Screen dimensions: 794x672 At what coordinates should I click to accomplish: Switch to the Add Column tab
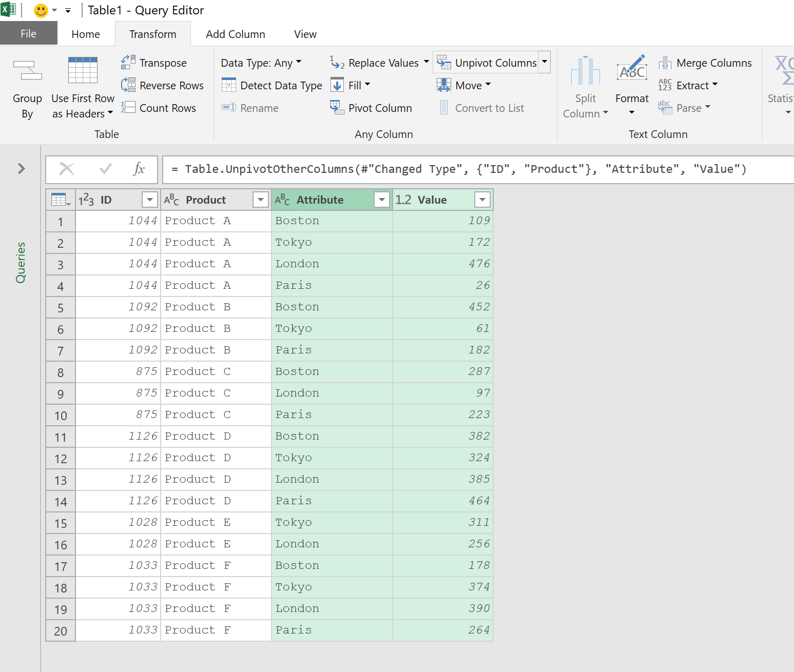point(235,34)
